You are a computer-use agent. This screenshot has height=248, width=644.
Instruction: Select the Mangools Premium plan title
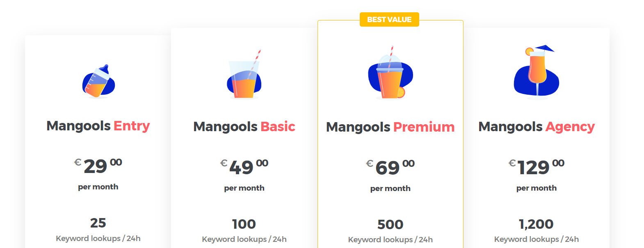click(391, 127)
